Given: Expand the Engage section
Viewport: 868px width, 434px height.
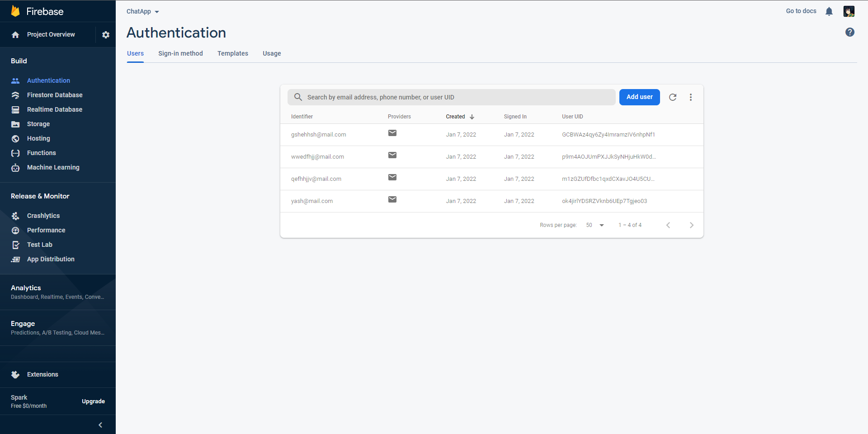Looking at the screenshot, I should pos(58,328).
